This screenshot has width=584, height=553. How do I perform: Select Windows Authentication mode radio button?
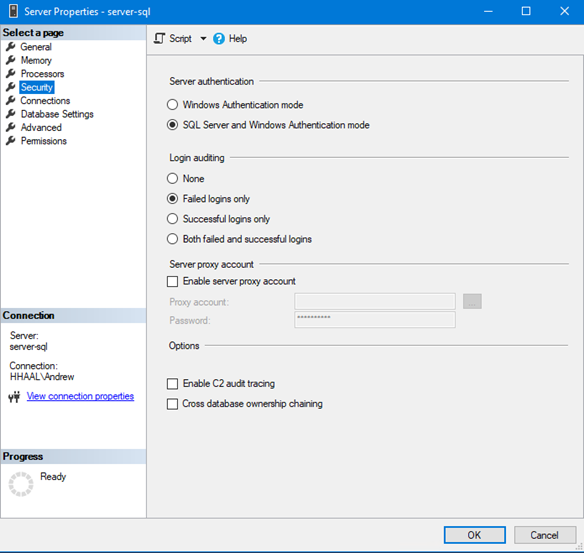pyautogui.click(x=172, y=105)
